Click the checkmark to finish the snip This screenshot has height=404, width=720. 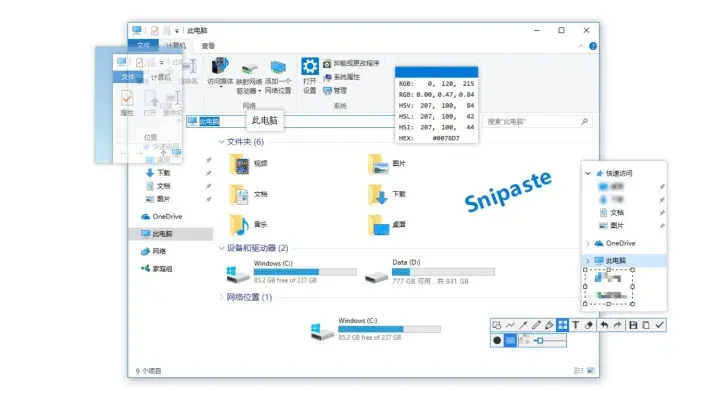(659, 325)
